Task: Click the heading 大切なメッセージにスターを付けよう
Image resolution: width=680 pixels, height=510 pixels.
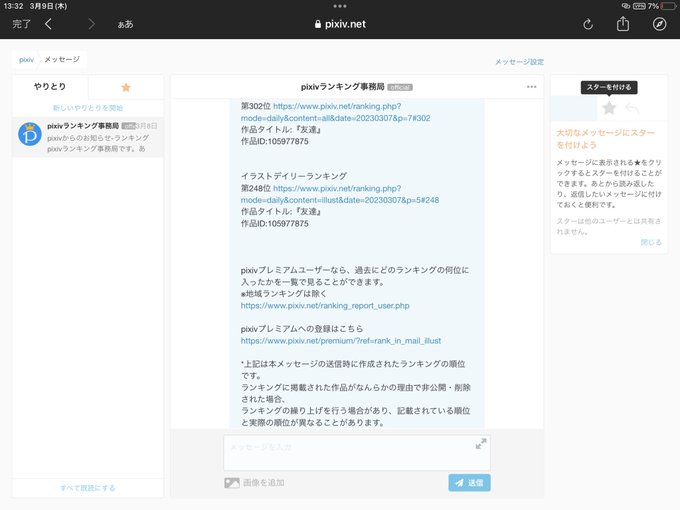Action: (605, 139)
